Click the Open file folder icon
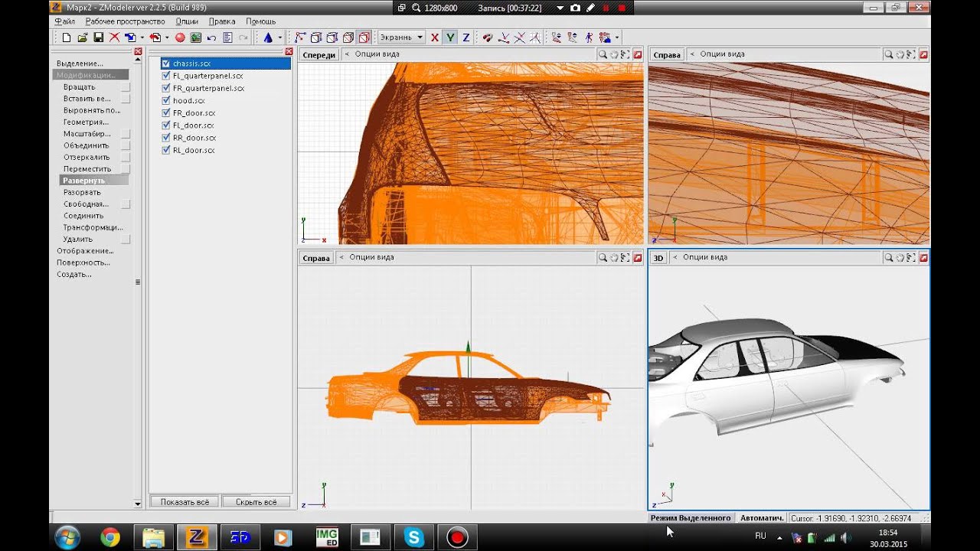 pyautogui.click(x=82, y=37)
